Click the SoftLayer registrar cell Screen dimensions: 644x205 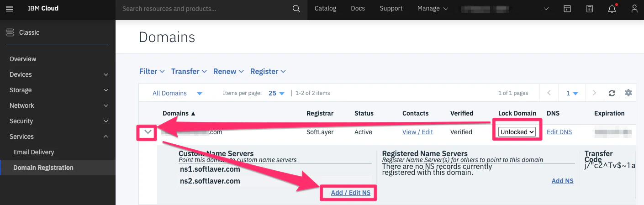pos(320,132)
